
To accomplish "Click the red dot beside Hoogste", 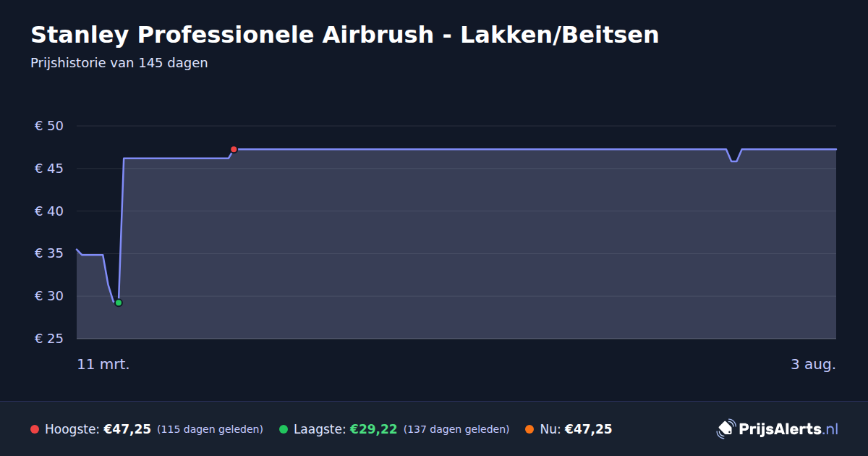I will [35, 429].
